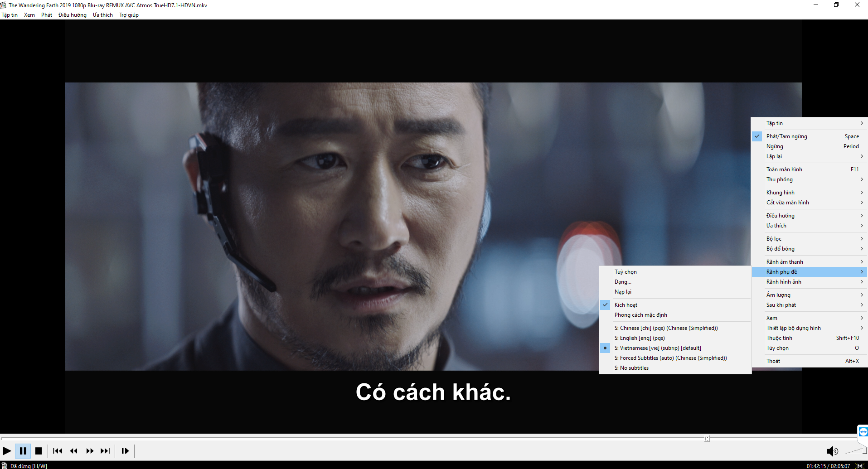Click the app icon in title bar
Viewport: 868px width, 469px height.
(3, 5)
